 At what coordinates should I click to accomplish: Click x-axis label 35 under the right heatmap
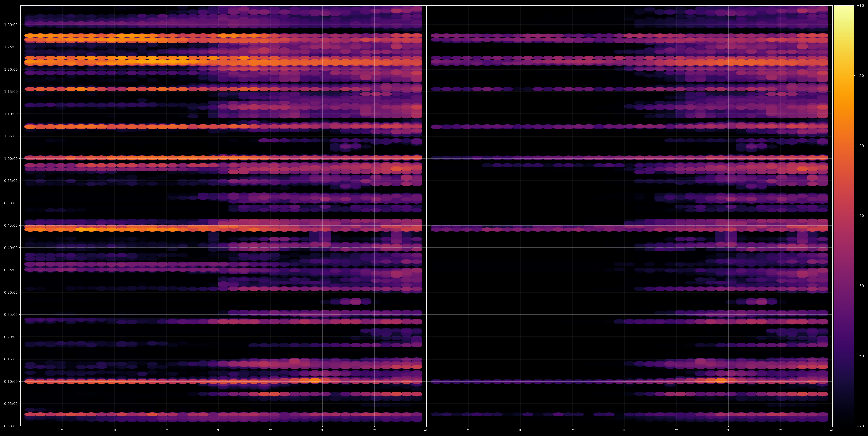pos(780,430)
